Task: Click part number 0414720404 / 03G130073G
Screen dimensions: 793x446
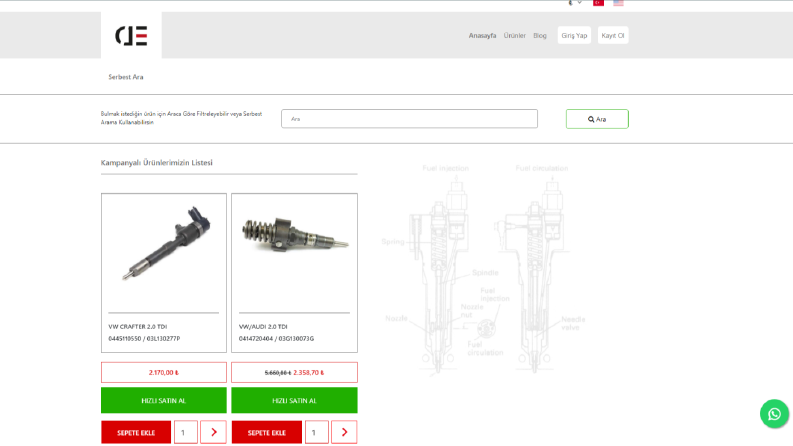Action: point(276,339)
